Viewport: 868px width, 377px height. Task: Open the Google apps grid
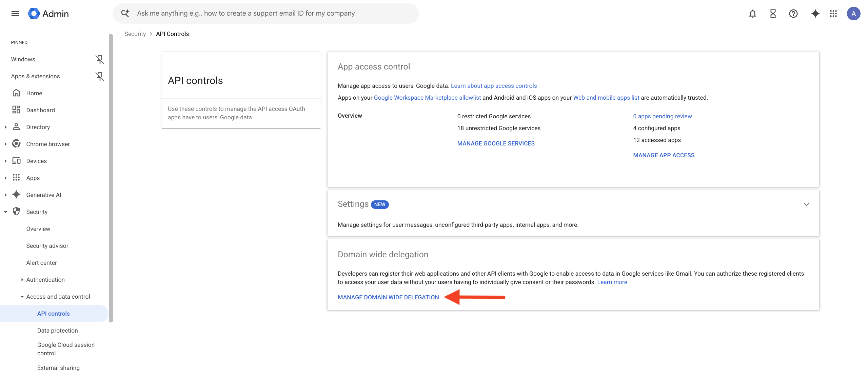[833, 14]
